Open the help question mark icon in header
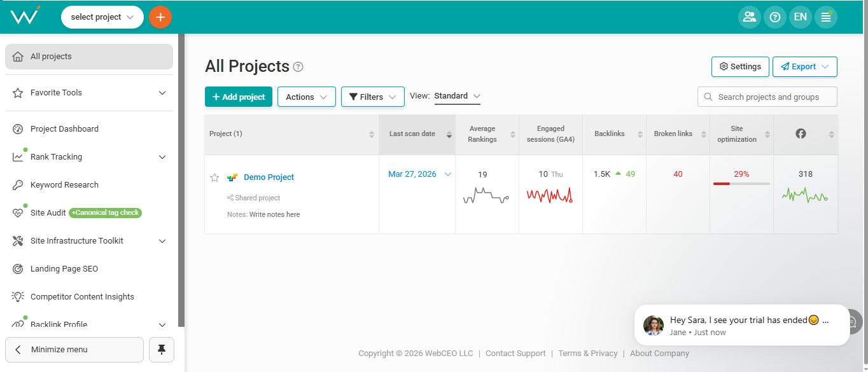This screenshot has height=372, width=868. click(x=775, y=17)
